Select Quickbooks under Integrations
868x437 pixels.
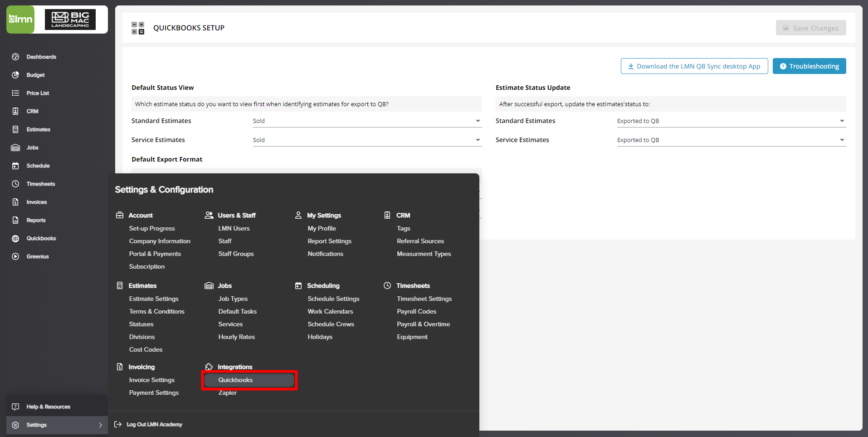tap(249, 380)
